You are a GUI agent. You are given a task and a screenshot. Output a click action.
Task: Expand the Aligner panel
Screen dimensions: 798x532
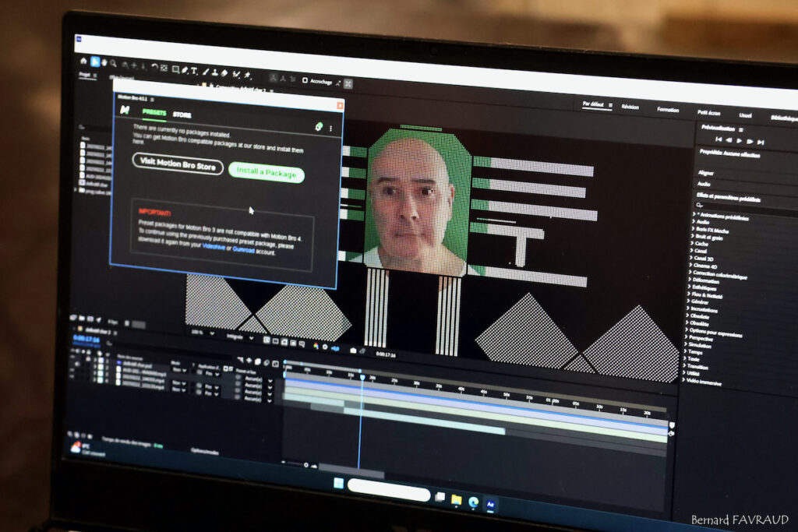705,173
